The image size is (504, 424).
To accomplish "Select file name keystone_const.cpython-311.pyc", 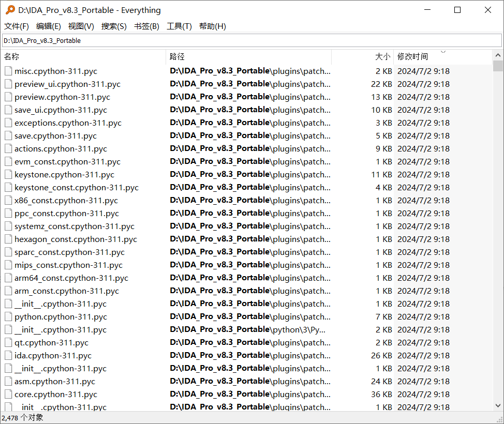I will 77,187.
